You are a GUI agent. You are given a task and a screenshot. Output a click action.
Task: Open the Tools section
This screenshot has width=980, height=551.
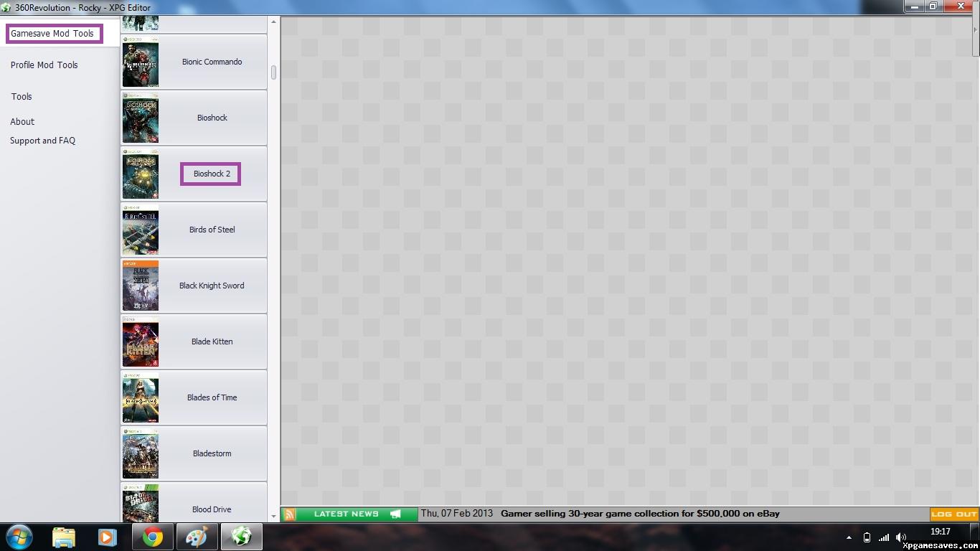click(x=22, y=97)
